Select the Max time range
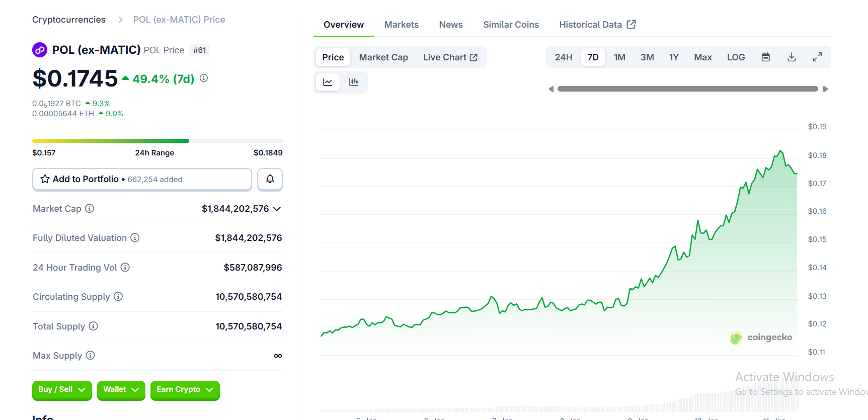The height and width of the screenshot is (420, 868). point(703,57)
